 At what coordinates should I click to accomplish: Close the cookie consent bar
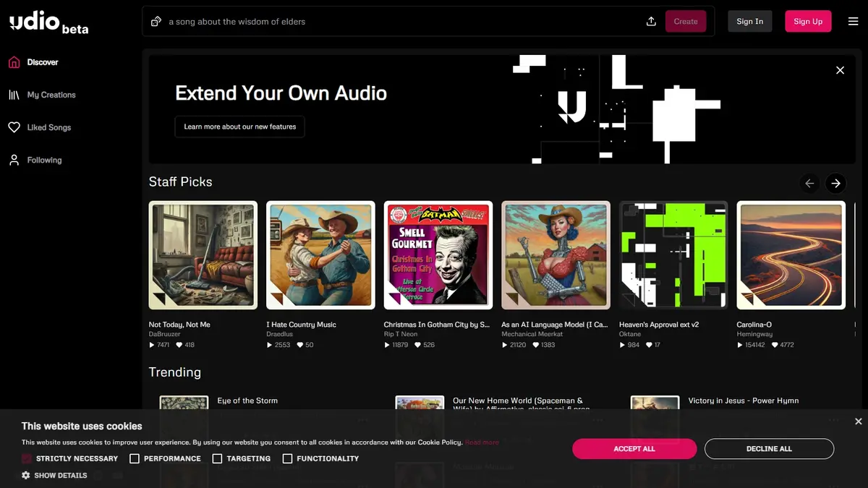(x=858, y=421)
